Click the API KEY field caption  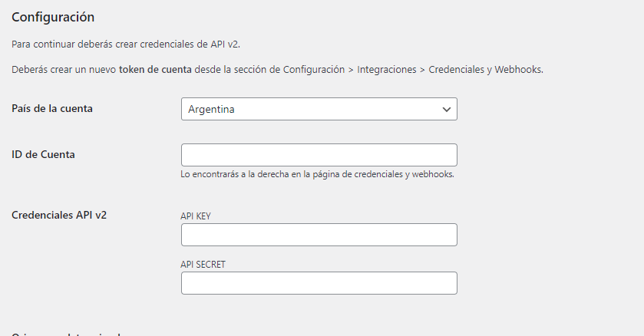[196, 216]
